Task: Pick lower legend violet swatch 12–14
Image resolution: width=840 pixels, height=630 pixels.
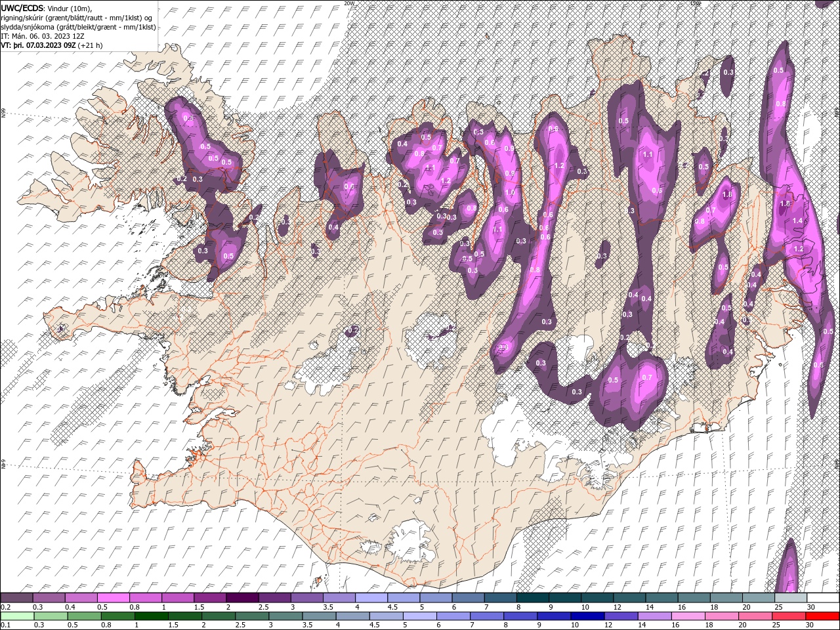Action: coord(621,616)
